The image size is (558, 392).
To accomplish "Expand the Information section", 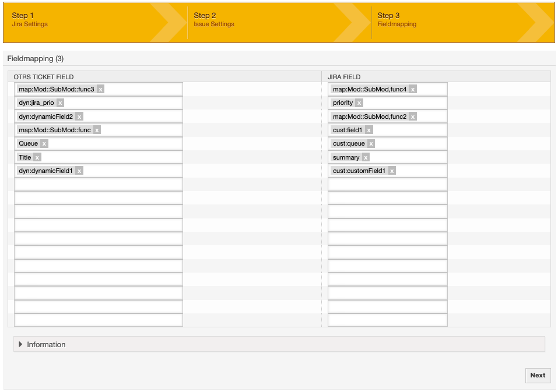I will click(279, 344).
